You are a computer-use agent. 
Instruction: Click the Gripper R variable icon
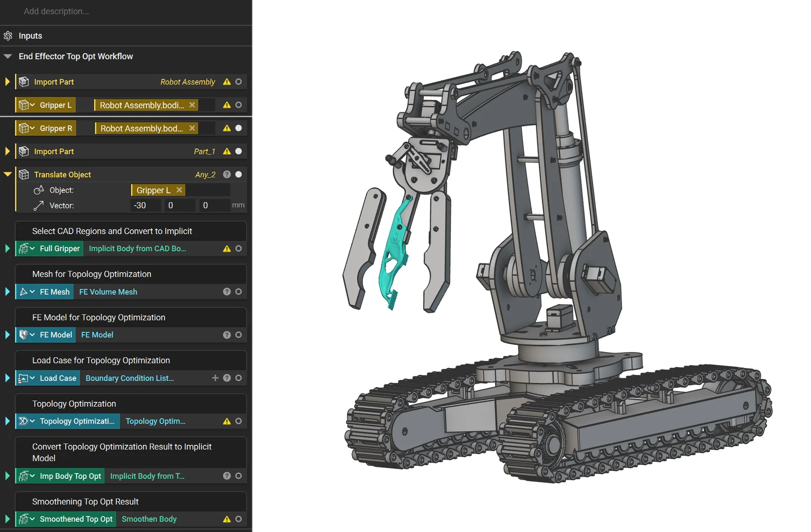[23, 128]
